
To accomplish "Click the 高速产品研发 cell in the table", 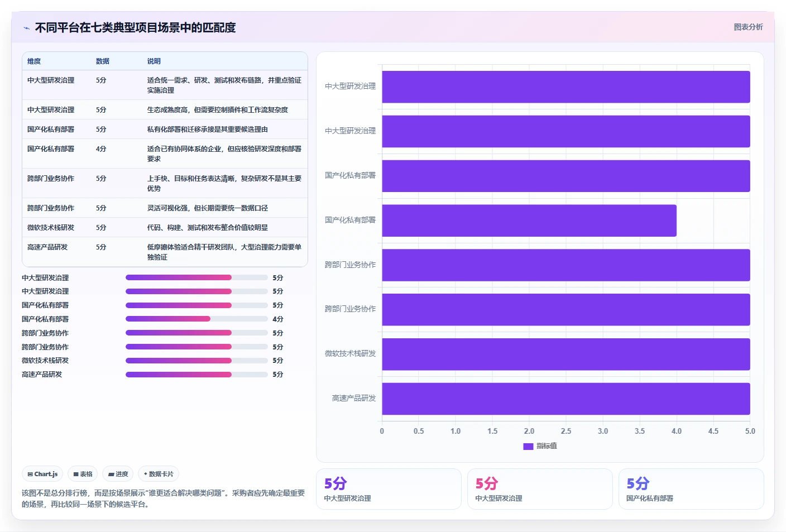I will (47, 247).
